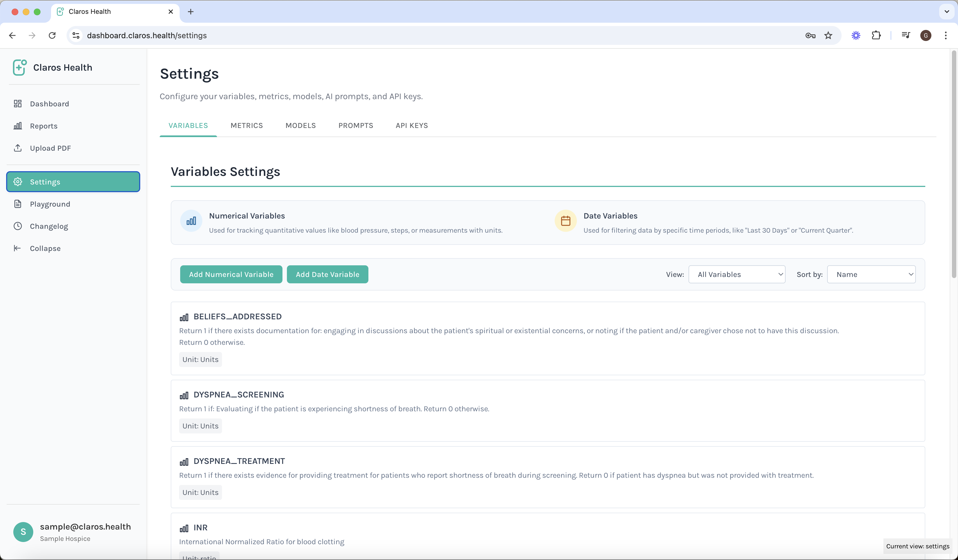
Task: Select Reports in the sidebar
Action: tap(44, 126)
